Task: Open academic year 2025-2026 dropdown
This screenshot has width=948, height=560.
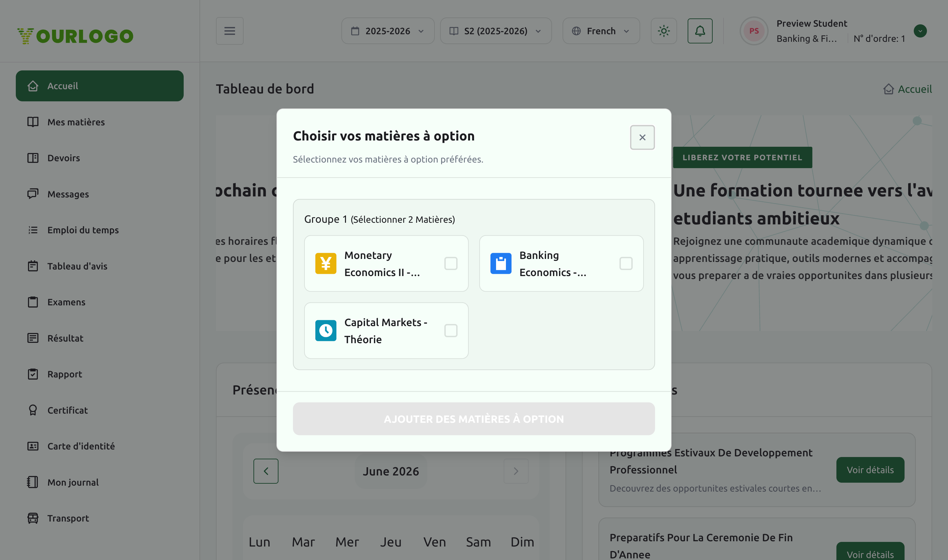Action: point(388,31)
